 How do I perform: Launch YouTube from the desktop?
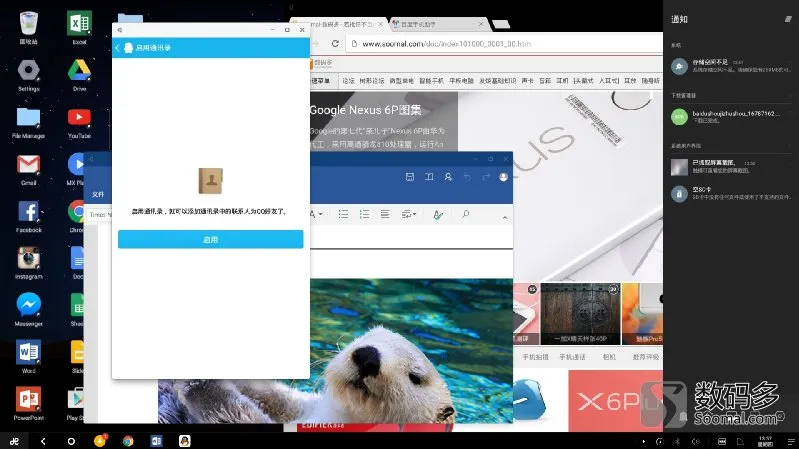[x=79, y=122]
